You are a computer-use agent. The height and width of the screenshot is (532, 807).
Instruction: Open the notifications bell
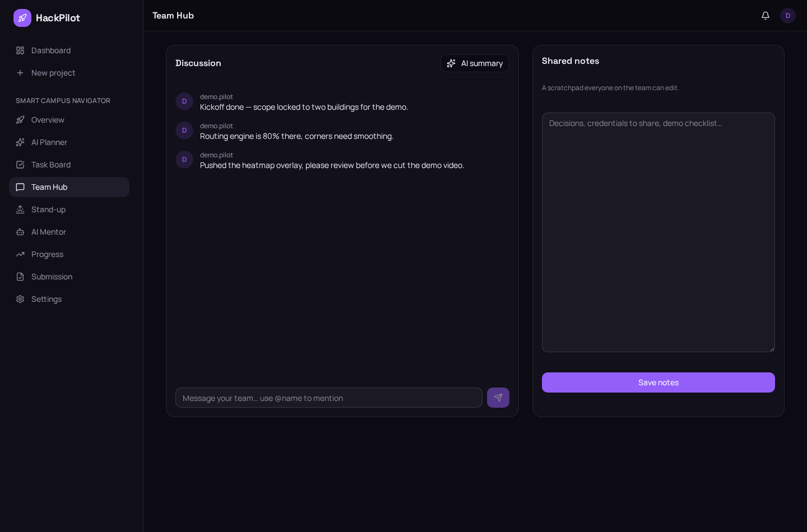tap(766, 16)
